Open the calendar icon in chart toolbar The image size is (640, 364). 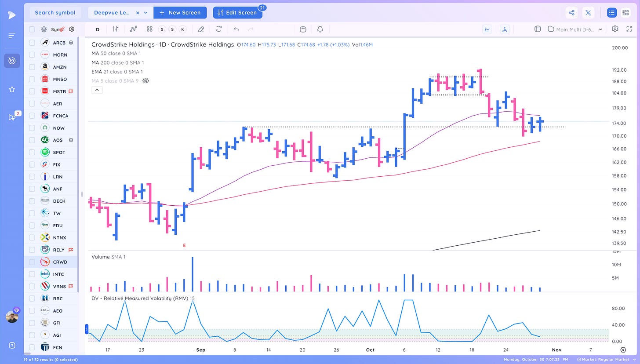[303, 29]
